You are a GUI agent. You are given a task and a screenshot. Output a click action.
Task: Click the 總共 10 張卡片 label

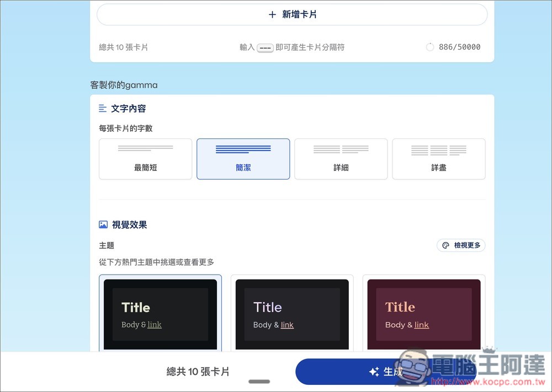[x=197, y=372]
